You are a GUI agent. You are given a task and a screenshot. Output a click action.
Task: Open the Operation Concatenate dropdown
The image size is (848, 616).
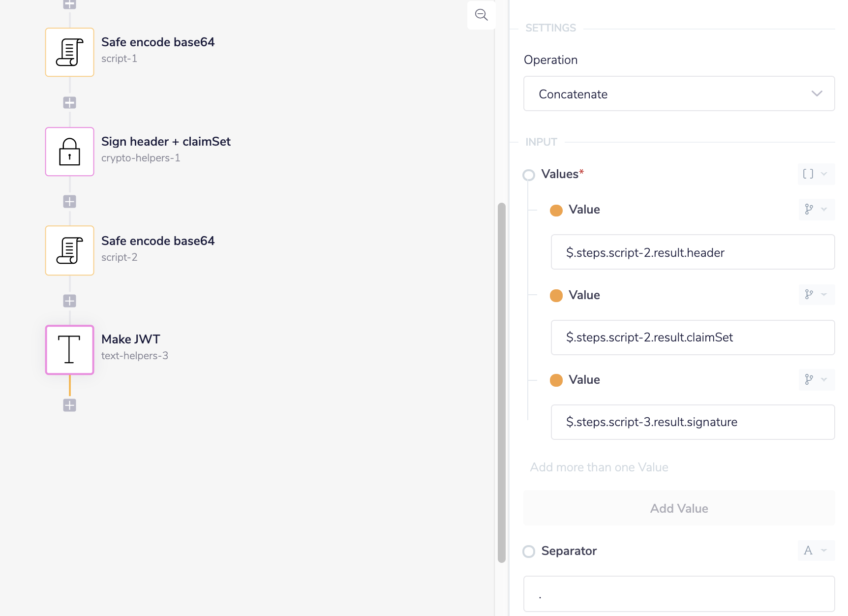[x=679, y=93]
